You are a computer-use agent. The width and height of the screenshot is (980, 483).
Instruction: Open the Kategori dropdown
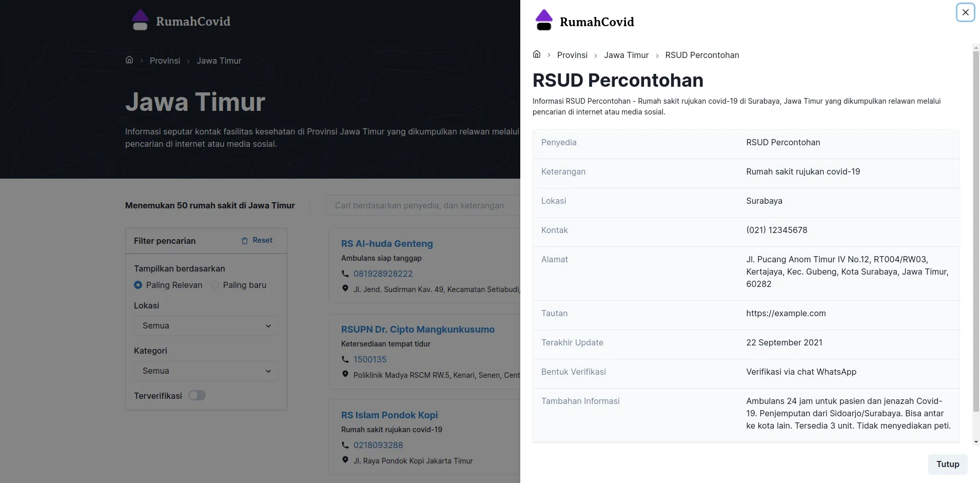pos(206,371)
